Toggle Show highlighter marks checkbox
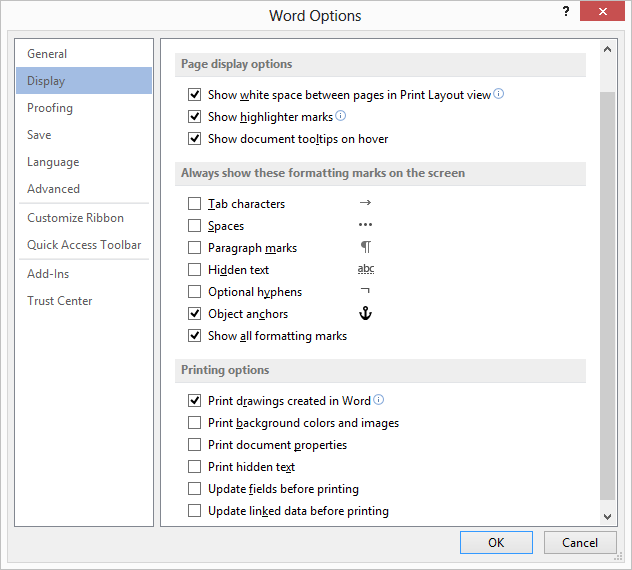The image size is (632, 570). point(195,117)
